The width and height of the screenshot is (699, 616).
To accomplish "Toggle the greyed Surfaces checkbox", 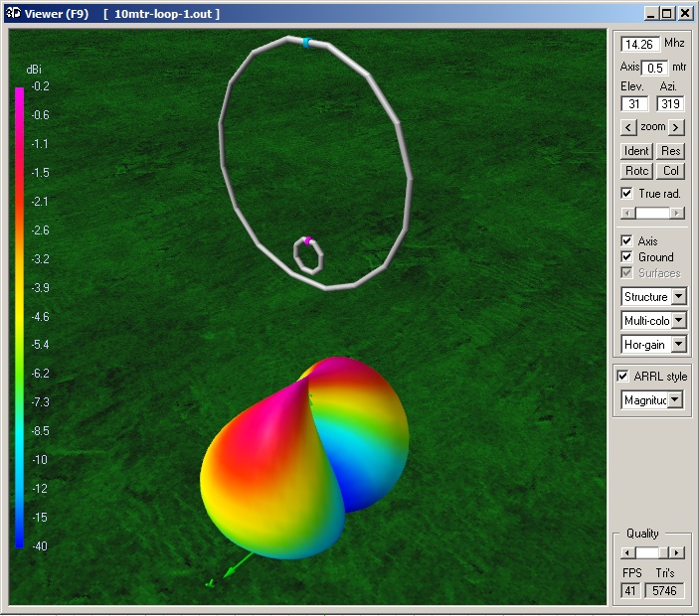I will point(626,272).
